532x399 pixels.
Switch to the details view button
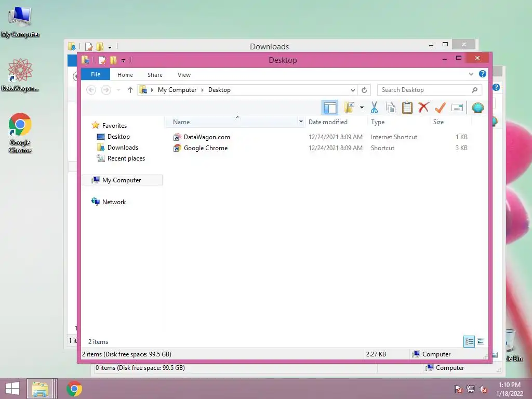pos(469,341)
